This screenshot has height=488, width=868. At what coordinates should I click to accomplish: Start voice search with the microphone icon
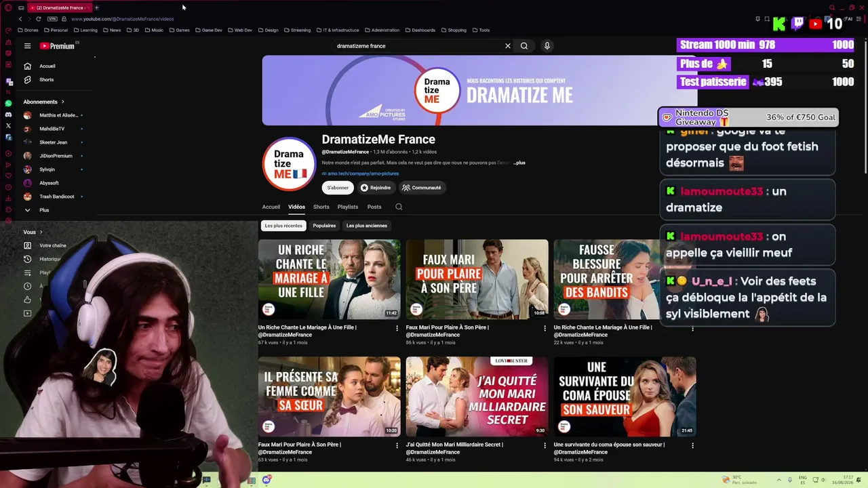pos(547,46)
